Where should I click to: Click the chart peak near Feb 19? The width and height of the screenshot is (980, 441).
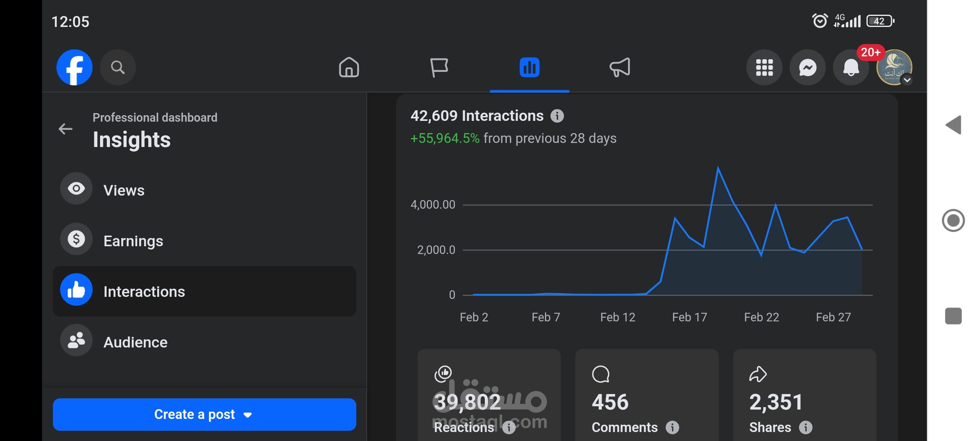718,167
